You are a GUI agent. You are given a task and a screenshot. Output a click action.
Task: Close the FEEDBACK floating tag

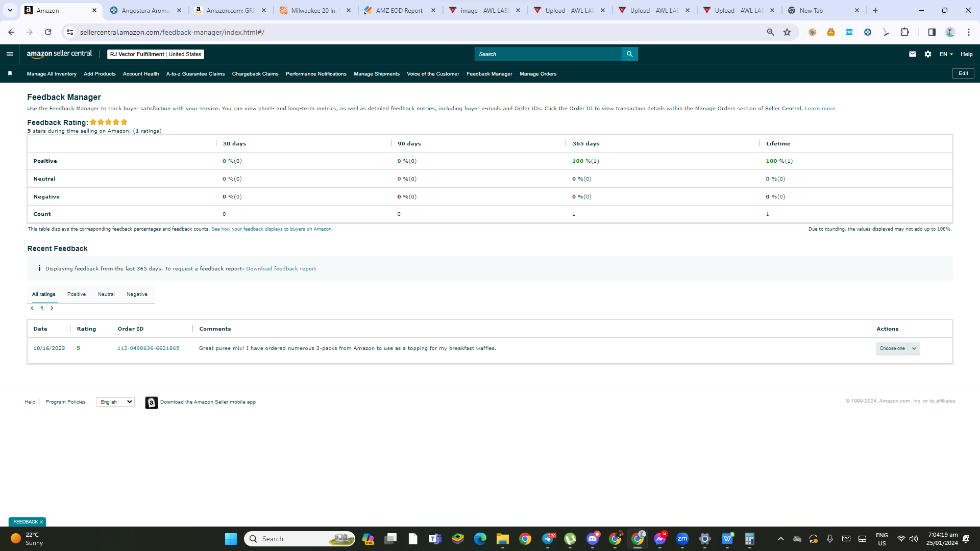pos(41,522)
